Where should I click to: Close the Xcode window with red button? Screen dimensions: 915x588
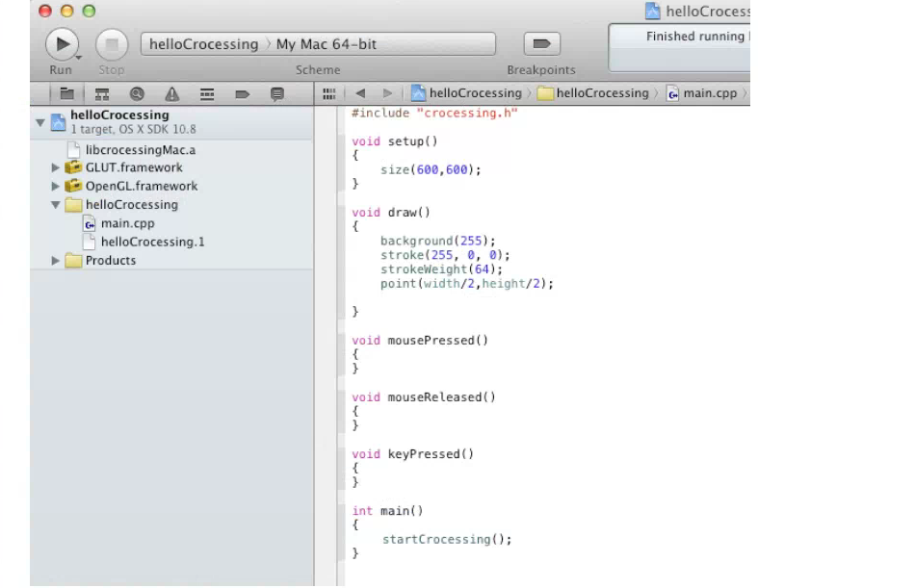pos(45,12)
